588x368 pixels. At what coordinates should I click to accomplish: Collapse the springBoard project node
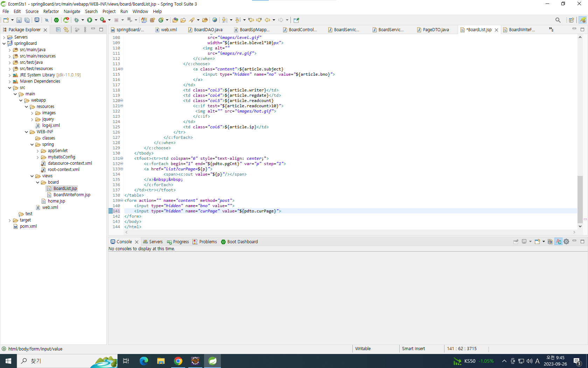pos(4,43)
